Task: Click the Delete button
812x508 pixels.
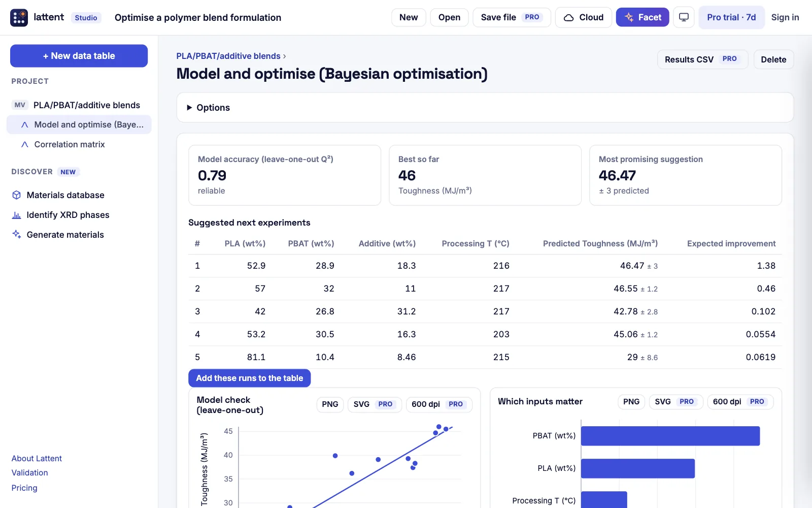Action: 773,59
